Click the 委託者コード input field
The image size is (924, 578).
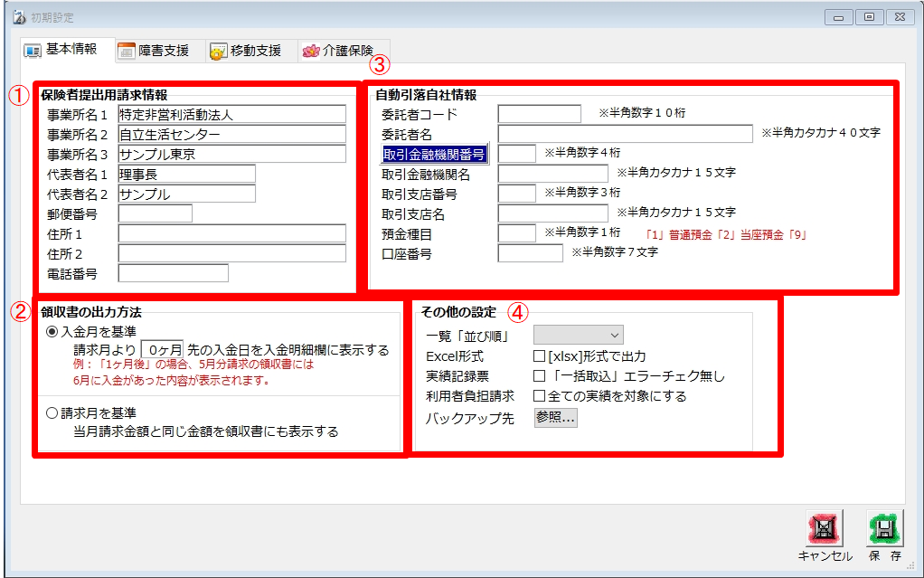coord(539,114)
